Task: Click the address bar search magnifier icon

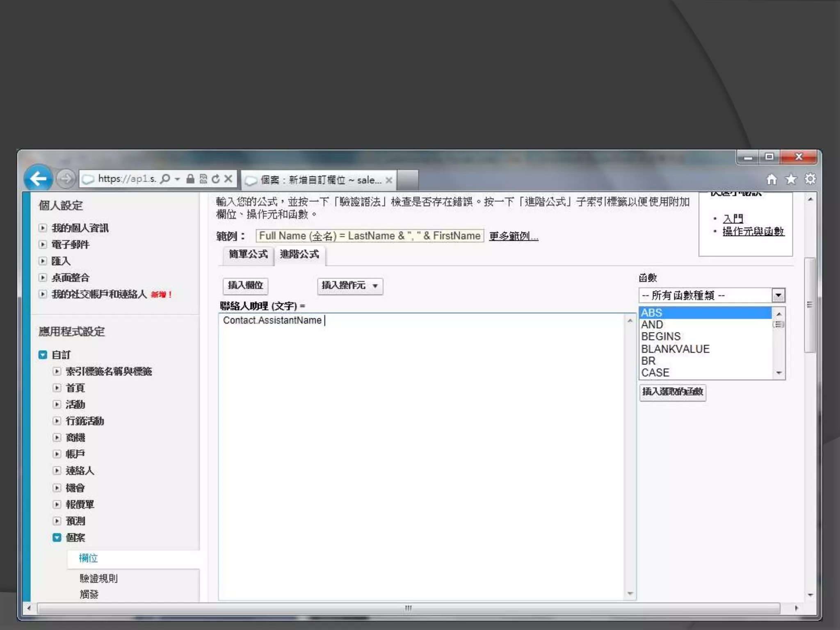Action: (x=165, y=179)
